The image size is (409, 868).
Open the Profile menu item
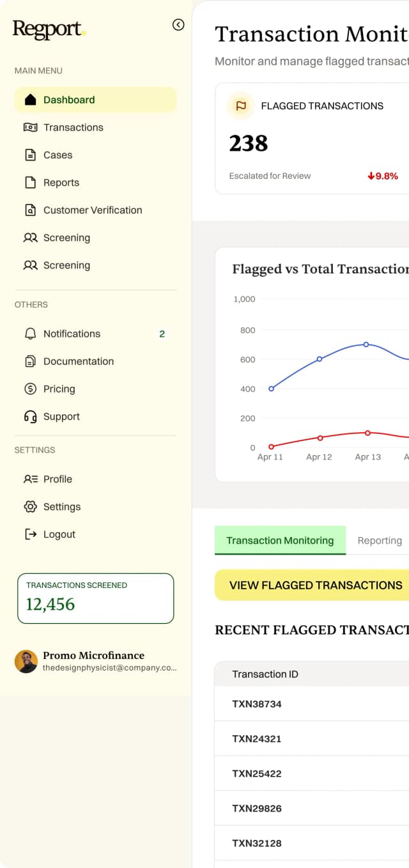(58, 479)
